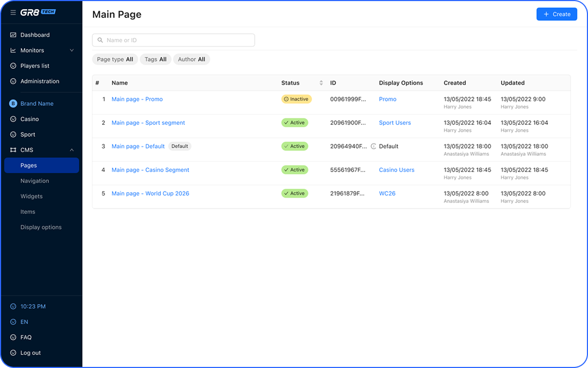The width and height of the screenshot is (588, 368).
Task: Click the search magnifier icon
Action: click(100, 40)
